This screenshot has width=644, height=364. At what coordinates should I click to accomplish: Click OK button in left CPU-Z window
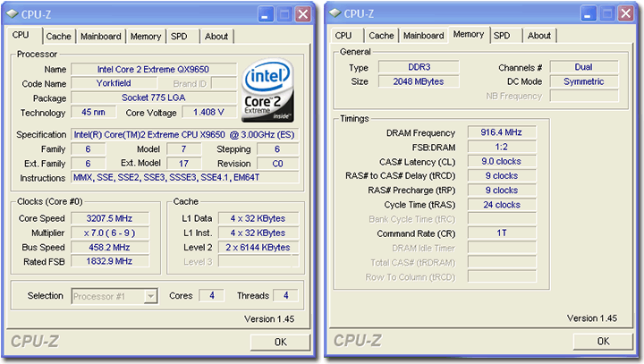pyautogui.click(x=281, y=342)
